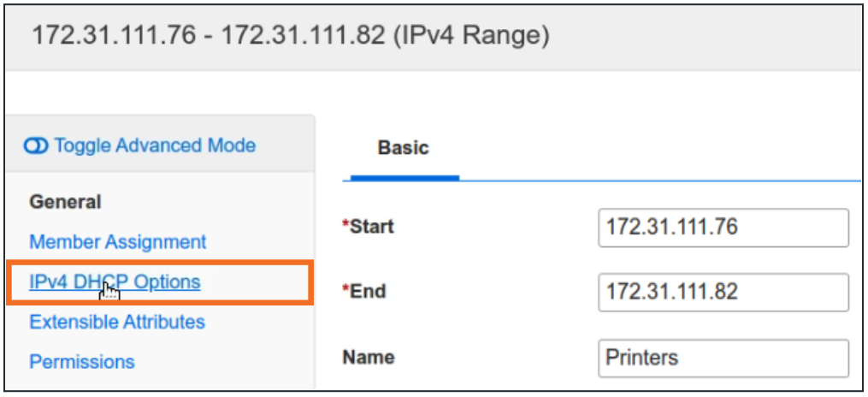This screenshot has height=397, width=868.
Task: Click empty sidebar area right of Permissions
Action: pyautogui.click(x=231, y=362)
